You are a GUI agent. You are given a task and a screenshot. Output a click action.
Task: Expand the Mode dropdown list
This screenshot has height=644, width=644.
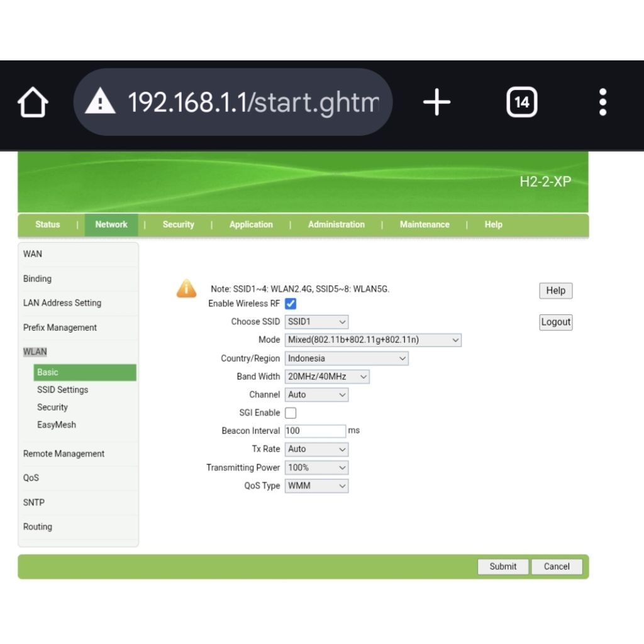click(x=373, y=340)
